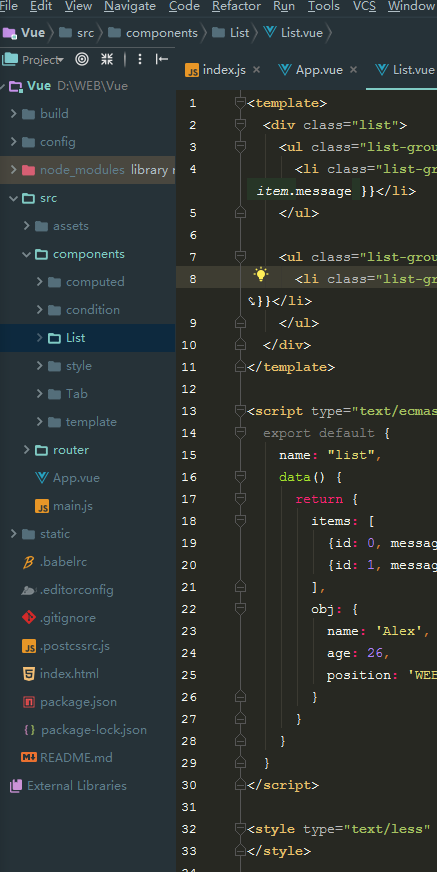
Task: Fold the template tag at line 1
Action: click(x=240, y=103)
